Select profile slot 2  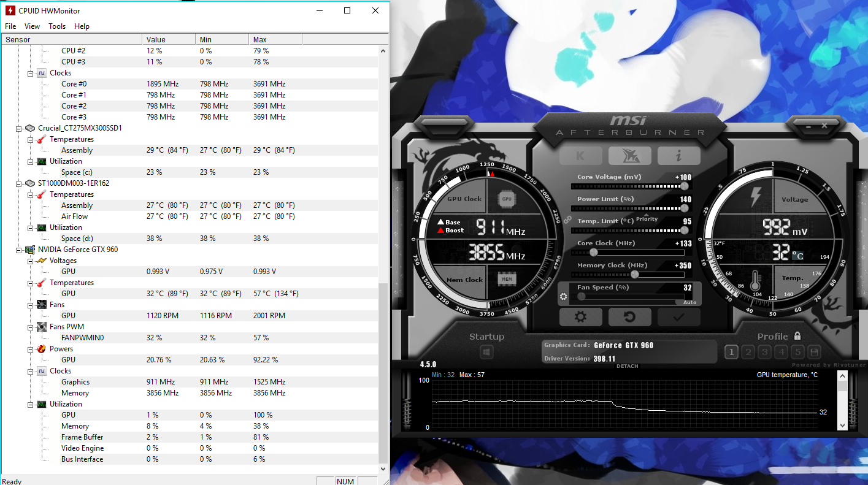748,352
